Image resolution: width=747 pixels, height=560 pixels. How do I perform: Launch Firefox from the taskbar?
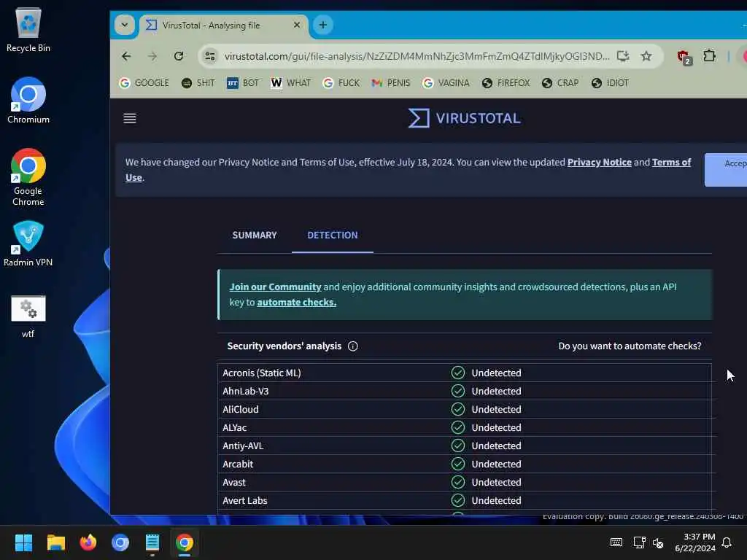(x=88, y=542)
